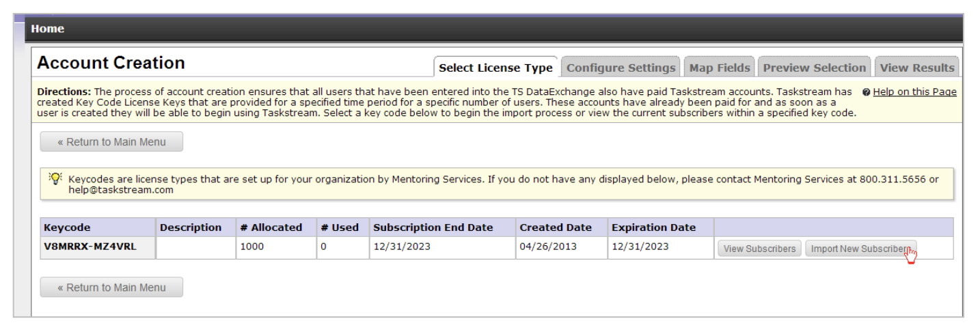The height and width of the screenshot is (336, 980).
Task: Switch to the View Results tab
Action: 917,68
